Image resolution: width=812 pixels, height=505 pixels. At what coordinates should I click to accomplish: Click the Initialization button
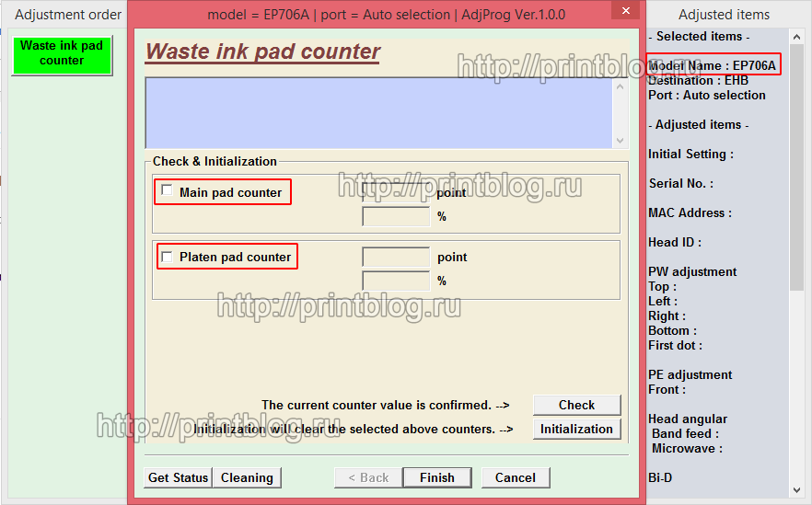tap(576, 429)
